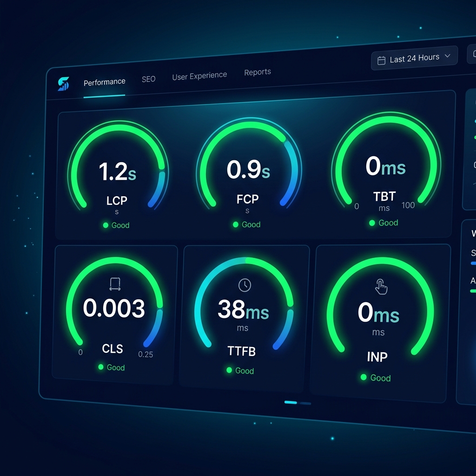
Task: Click the 100 scale mark on TBT gauge
Action: (408, 205)
